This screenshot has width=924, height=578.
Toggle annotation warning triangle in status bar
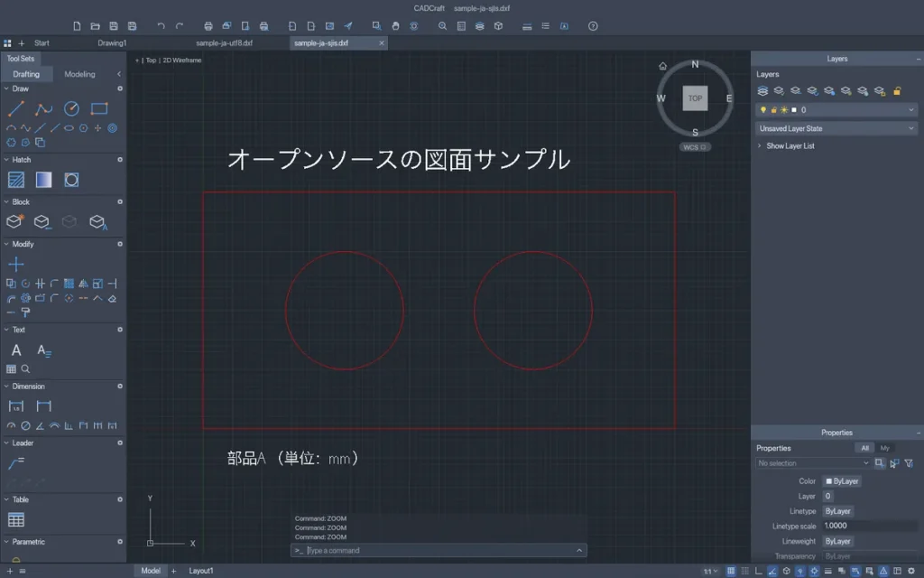pyautogui.click(x=883, y=571)
